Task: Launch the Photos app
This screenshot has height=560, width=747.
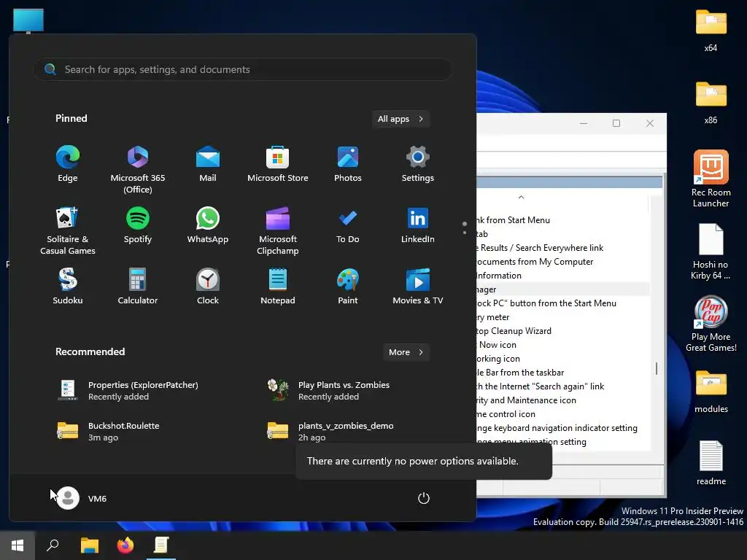Action: pos(348,164)
